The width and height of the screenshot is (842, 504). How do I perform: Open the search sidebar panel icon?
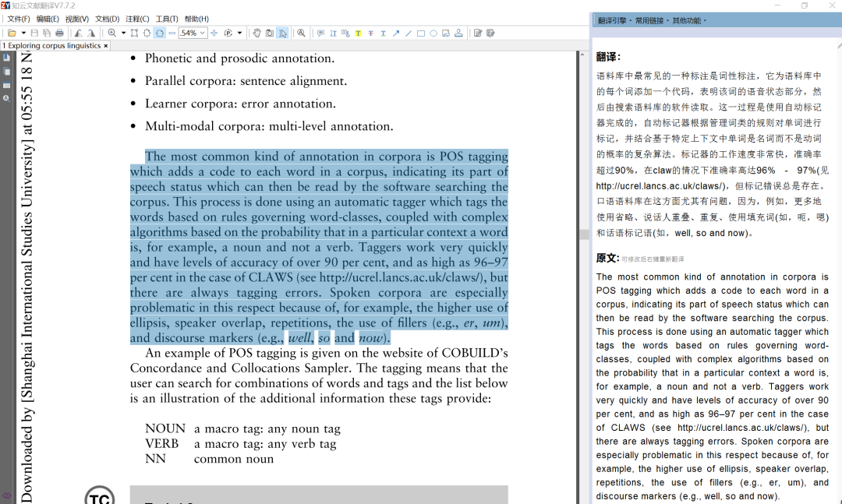[6, 99]
